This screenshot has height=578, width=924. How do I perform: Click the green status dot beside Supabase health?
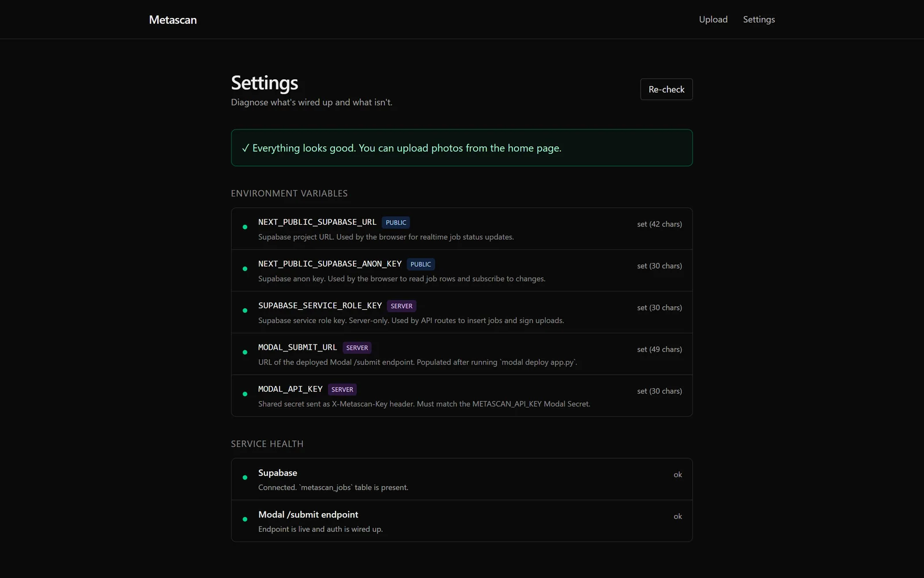coord(245,477)
